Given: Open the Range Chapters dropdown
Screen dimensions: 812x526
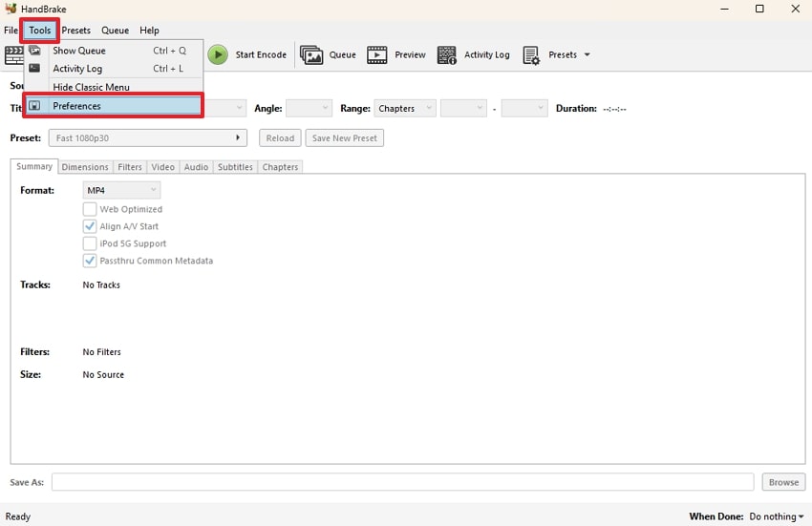Looking at the screenshot, I should [x=404, y=108].
